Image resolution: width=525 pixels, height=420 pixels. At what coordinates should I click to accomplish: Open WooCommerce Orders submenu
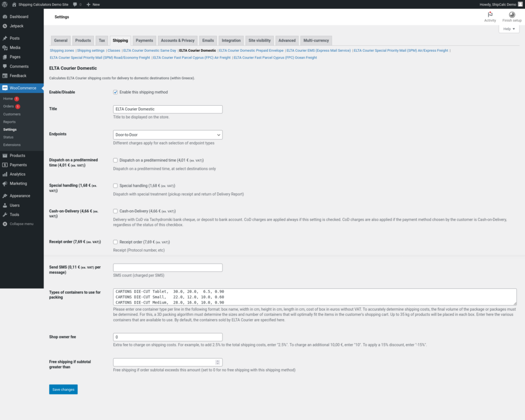[x=8, y=107]
